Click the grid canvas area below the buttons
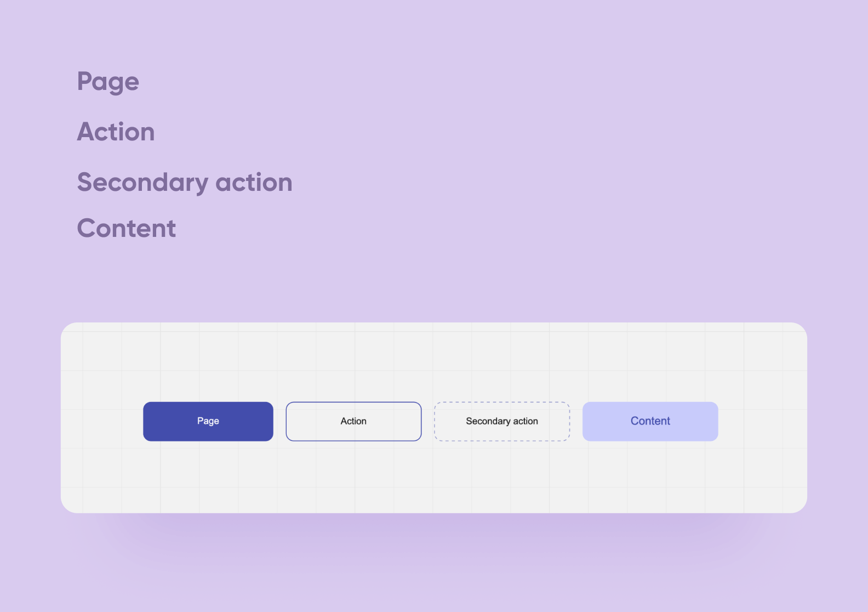868x612 pixels. coord(433,477)
